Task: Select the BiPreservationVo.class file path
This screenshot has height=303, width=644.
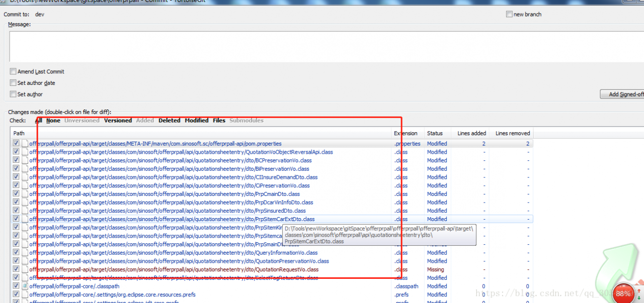Action: tap(169, 169)
